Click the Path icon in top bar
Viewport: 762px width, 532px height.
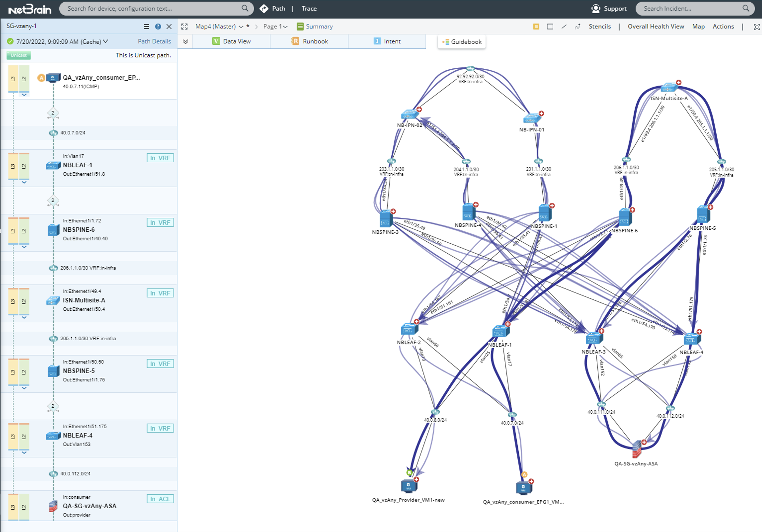coord(264,9)
